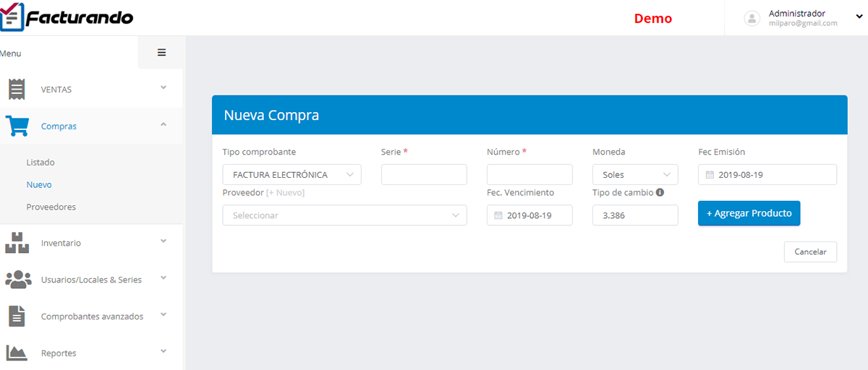Click the Administrador user avatar icon
Image resolution: width=868 pixels, height=370 pixels.
click(x=752, y=18)
